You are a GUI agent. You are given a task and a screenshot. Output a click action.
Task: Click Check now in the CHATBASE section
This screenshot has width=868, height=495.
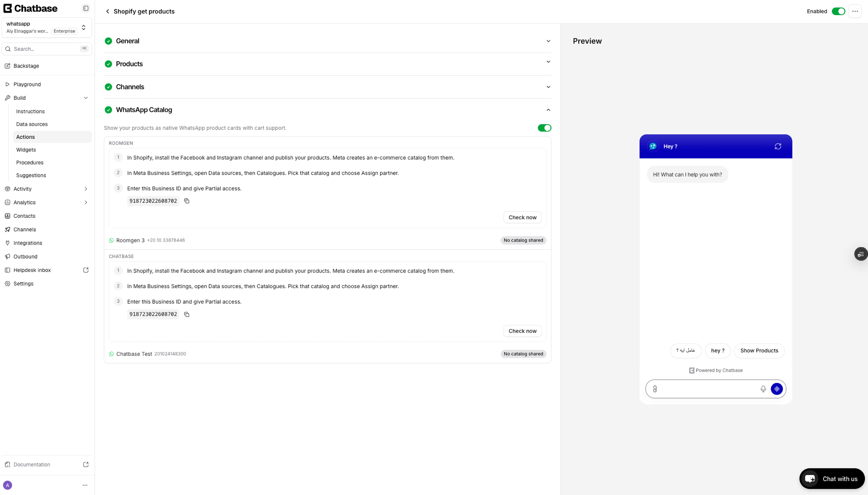click(x=522, y=331)
